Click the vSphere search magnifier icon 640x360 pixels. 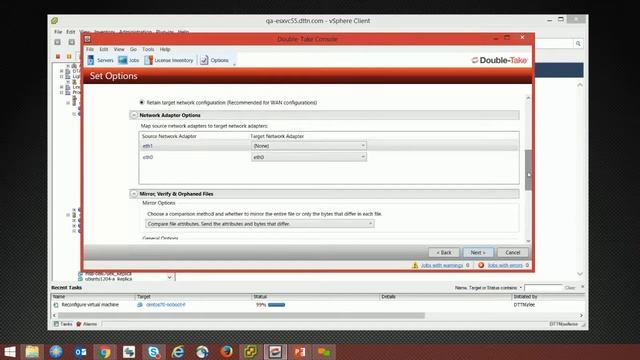tap(578, 43)
